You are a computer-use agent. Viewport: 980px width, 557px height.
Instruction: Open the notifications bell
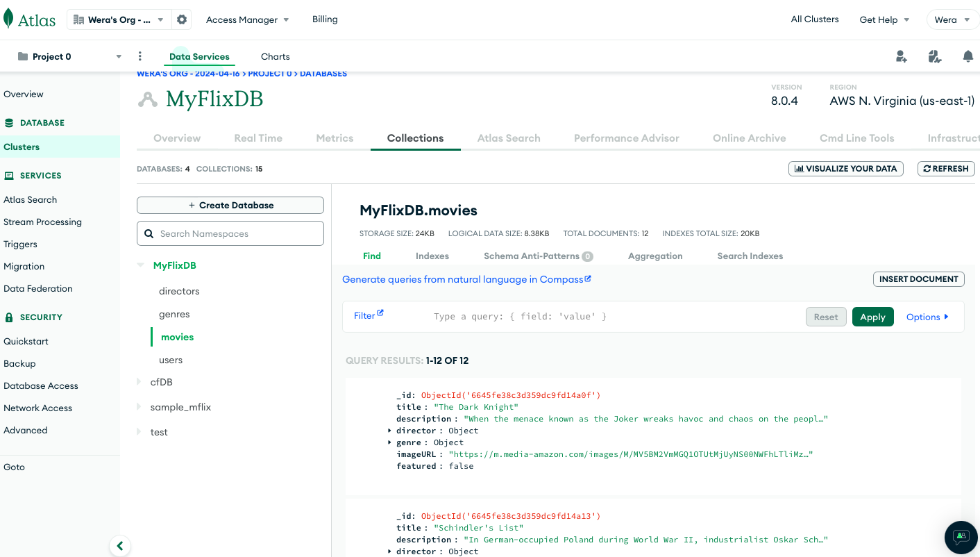click(968, 56)
